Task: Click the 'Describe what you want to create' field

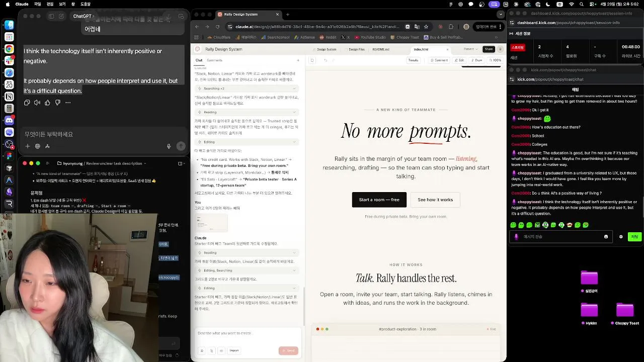Action: (x=248, y=333)
